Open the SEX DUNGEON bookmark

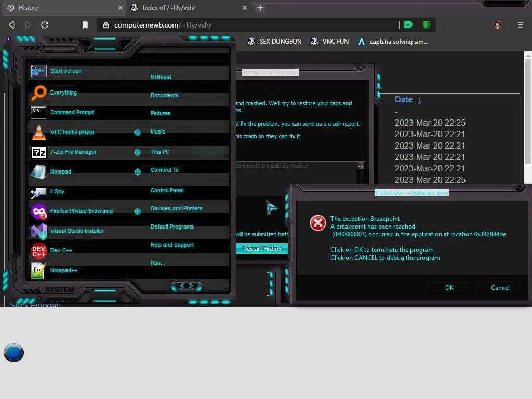coord(274,42)
